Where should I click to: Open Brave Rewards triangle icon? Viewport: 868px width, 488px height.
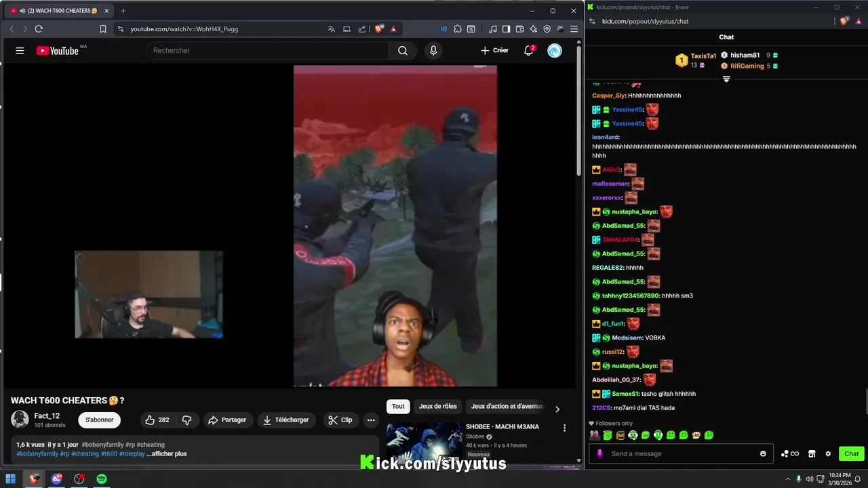pos(393,29)
